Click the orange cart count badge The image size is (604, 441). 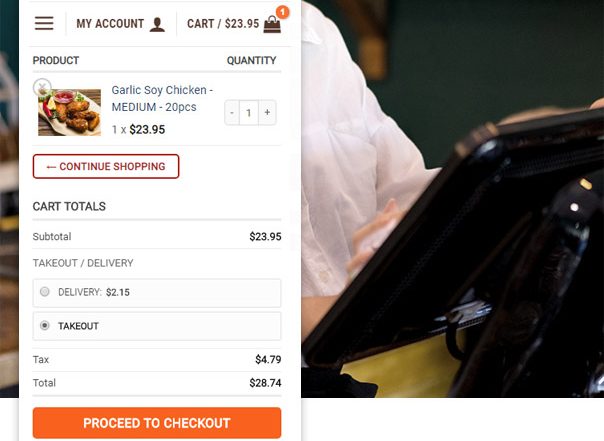pos(283,12)
